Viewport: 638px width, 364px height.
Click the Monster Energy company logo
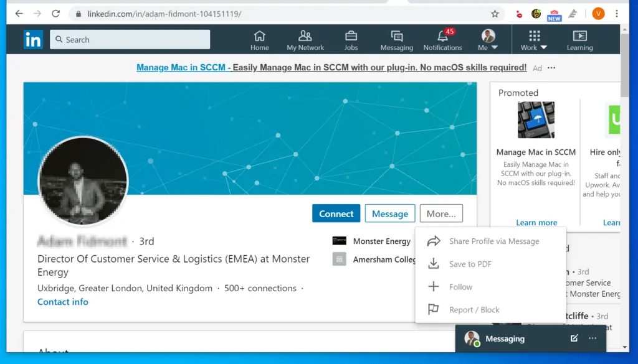pyautogui.click(x=340, y=241)
